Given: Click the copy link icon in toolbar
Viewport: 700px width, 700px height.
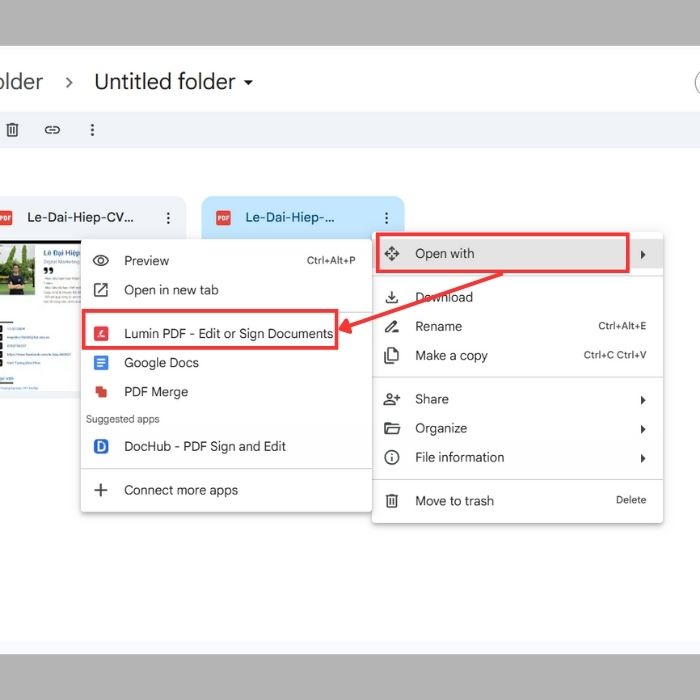Looking at the screenshot, I should pos(52,130).
